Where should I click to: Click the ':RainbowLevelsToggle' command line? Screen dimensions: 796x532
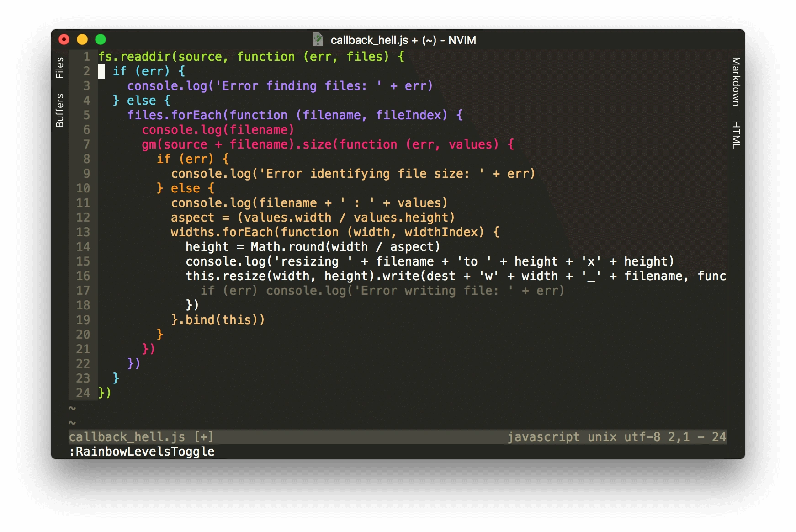142,452
